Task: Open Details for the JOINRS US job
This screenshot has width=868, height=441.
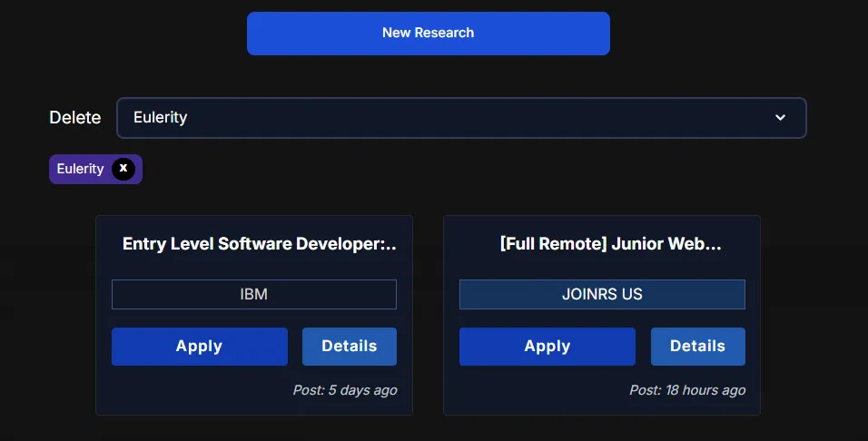Action: [697, 347]
